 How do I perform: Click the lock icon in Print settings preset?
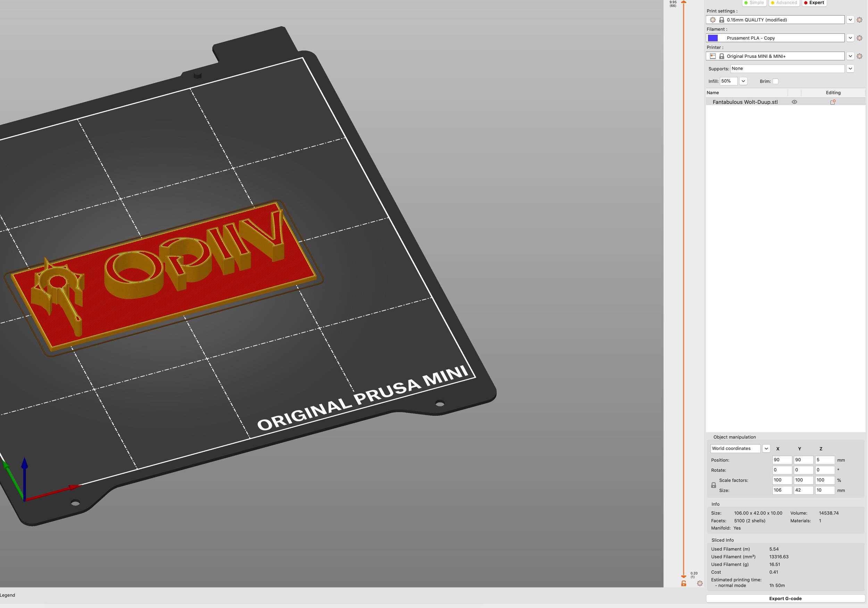click(721, 20)
